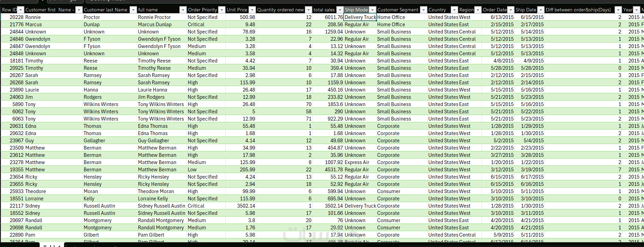Select the ship date cell 3/19/2015
644x247 pixels.
coord(530,170)
